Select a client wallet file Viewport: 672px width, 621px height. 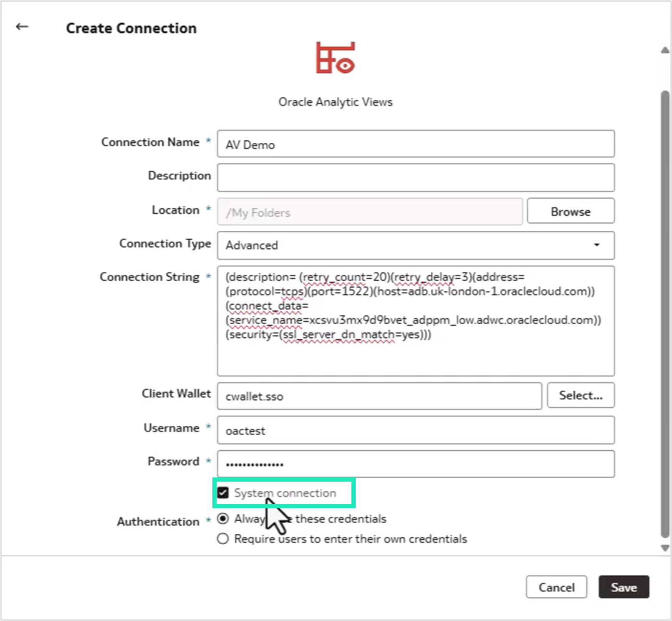[x=580, y=395]
